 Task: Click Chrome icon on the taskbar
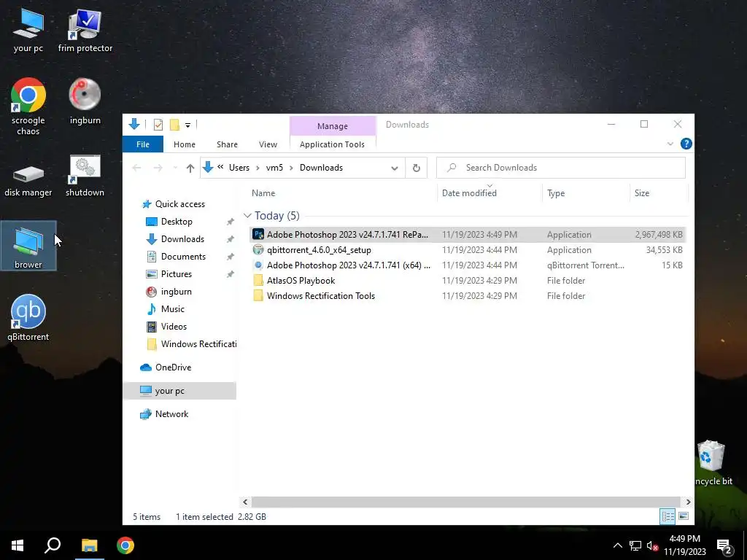[x=125, y=545]
